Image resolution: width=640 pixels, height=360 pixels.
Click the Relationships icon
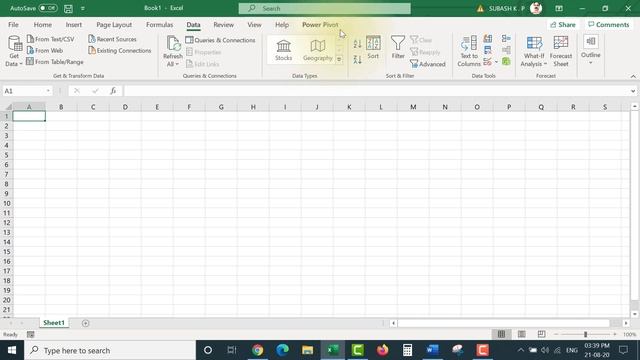click(506, 50)
